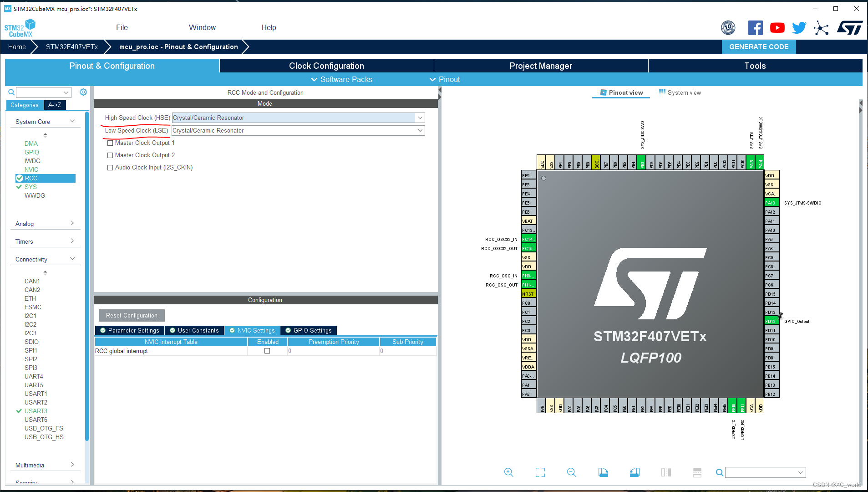This screenshot has width=868, height=492.
Task: Enable Audio Clock Input (I2S_CKIN)
Action: pyautogui.click(x=110, y=167)
